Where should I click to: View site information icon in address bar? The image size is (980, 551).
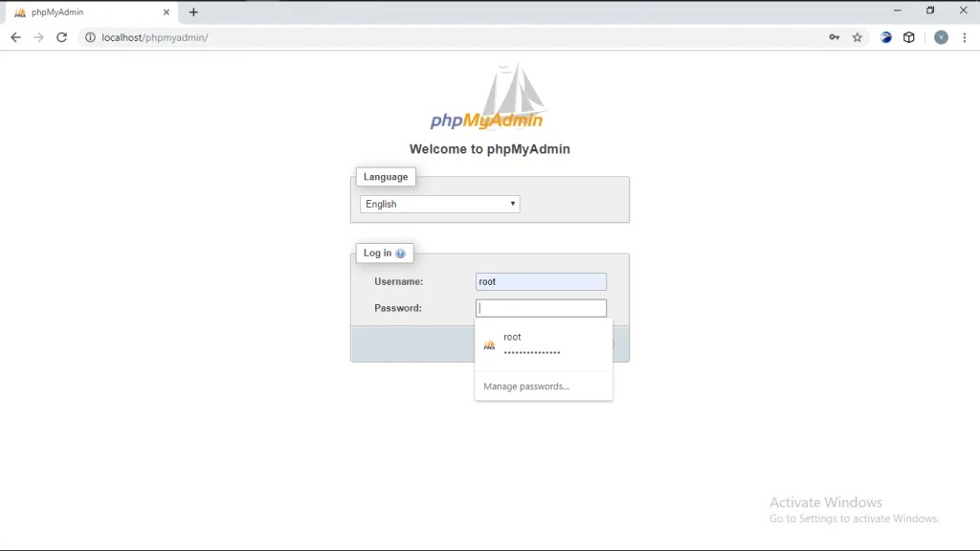(90, 37)
